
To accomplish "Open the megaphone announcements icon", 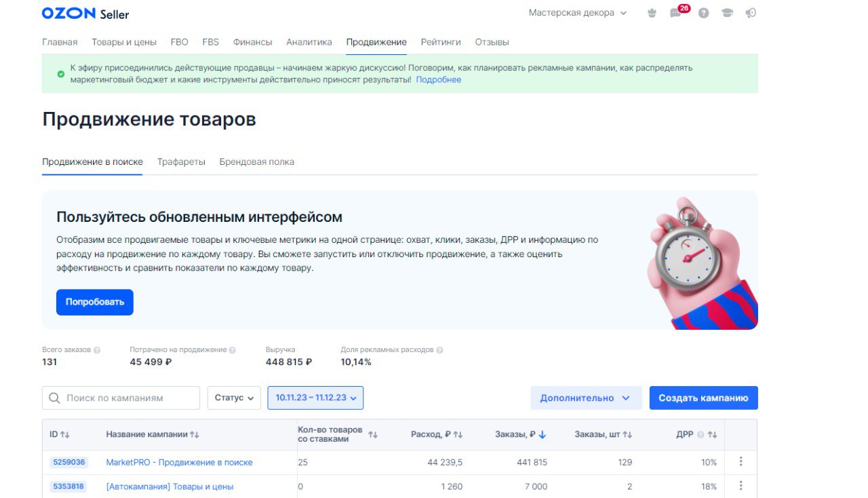I will click(751, 13).
